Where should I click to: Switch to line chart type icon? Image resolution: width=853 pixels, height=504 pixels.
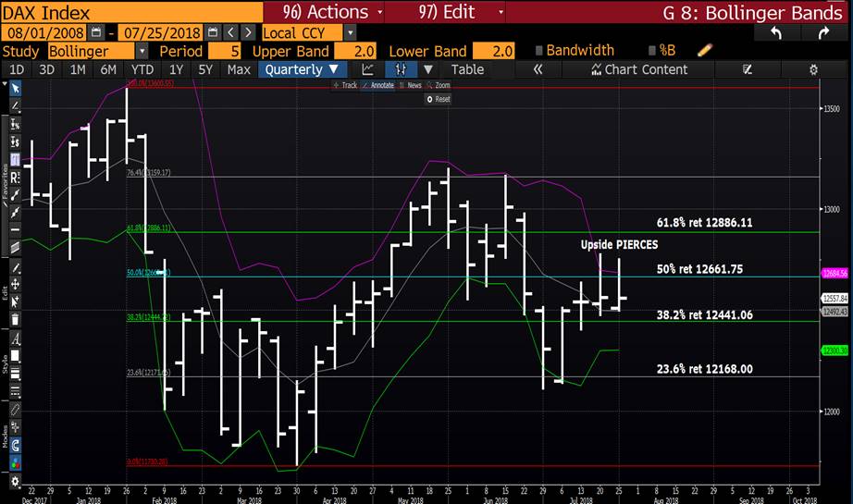(x=367, y=69)
